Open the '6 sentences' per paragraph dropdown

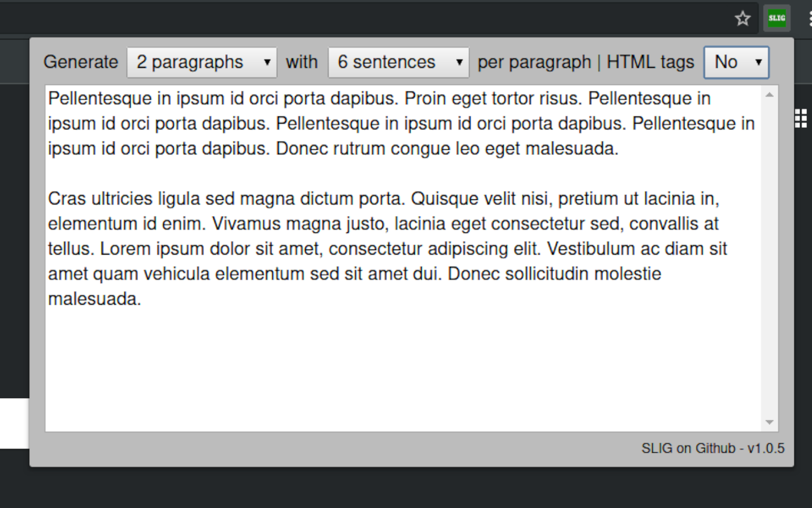point(398,62)
